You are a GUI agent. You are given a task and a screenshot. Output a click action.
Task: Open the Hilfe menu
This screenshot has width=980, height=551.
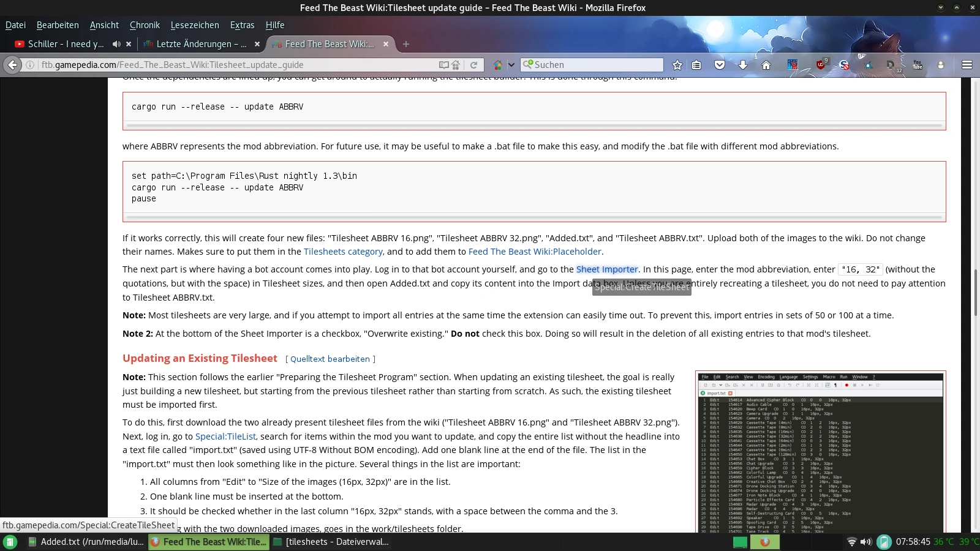pos(275,25)
